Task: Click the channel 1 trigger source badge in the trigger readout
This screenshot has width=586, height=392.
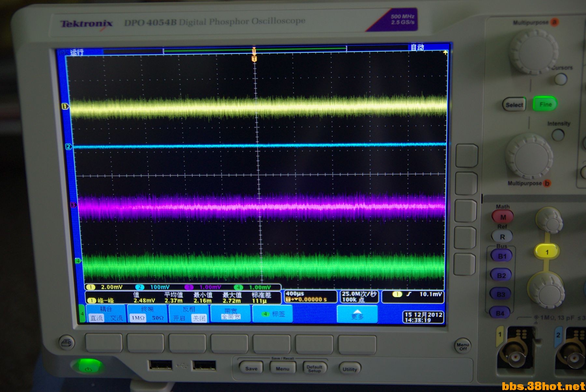Action: pyautogui.click(x=397, y=294)
